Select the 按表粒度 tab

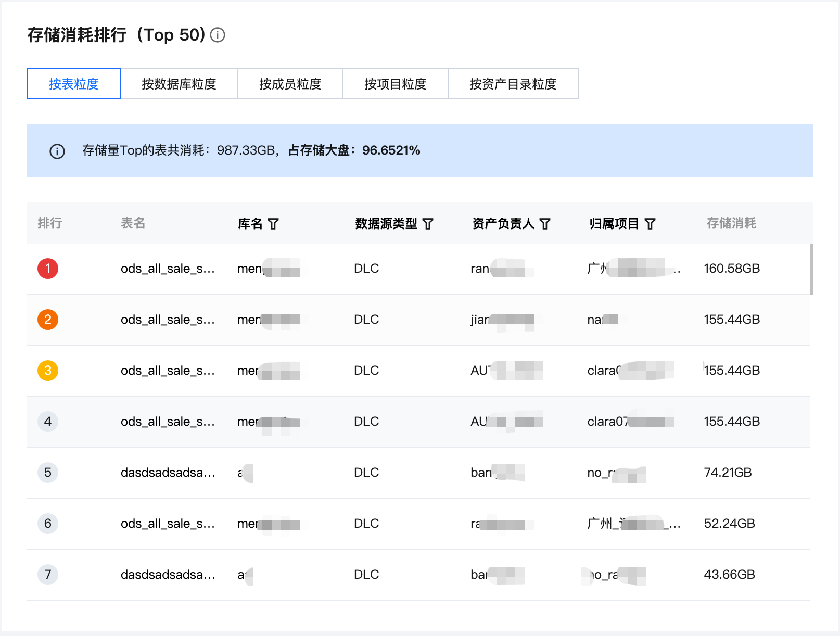[74, 84]
